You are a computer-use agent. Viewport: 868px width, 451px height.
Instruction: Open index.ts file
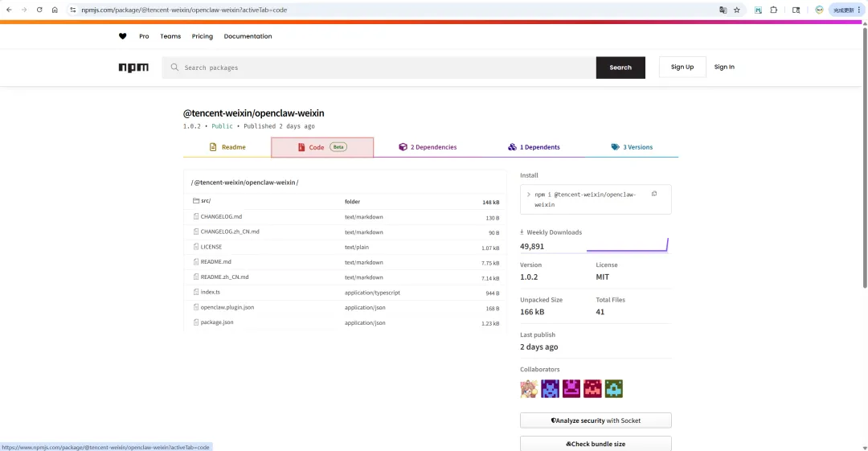point(211,292)
